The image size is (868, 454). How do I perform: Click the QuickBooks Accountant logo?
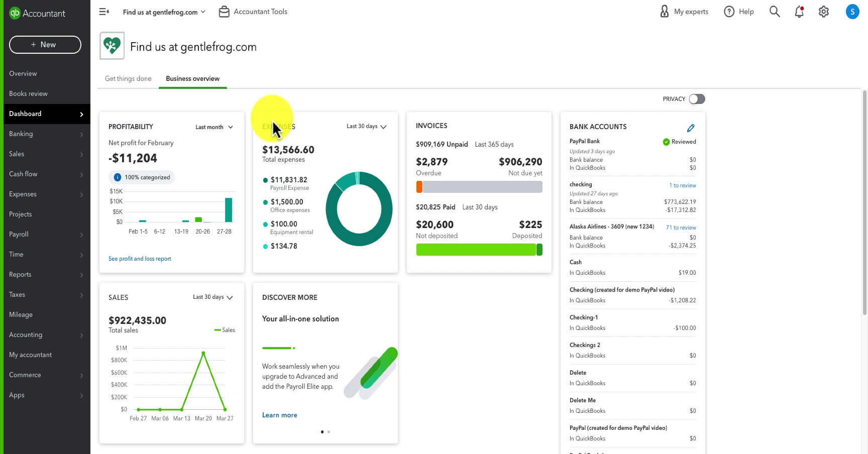coord(37,13)
